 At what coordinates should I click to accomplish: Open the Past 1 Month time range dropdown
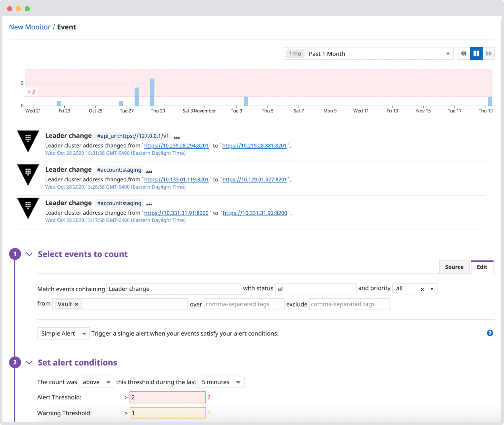[x=448, y=53]
